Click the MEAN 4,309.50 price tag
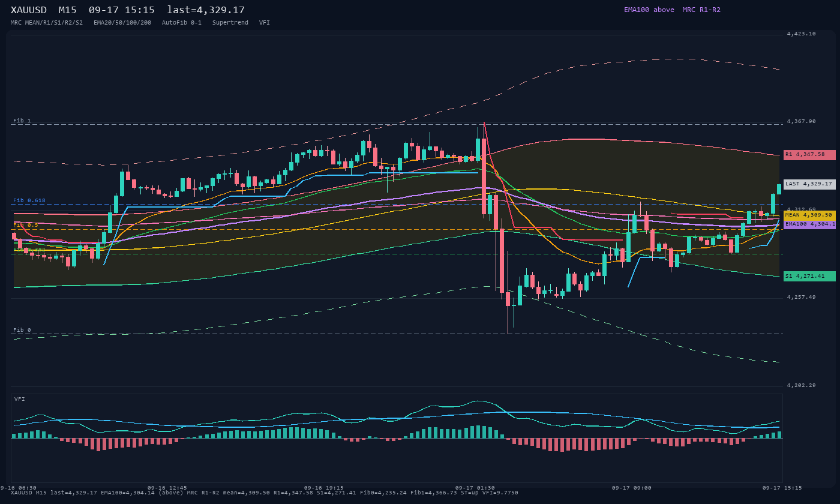Viewport: 840px width, 504px height. pyautogui.click(x=809, y=215)
